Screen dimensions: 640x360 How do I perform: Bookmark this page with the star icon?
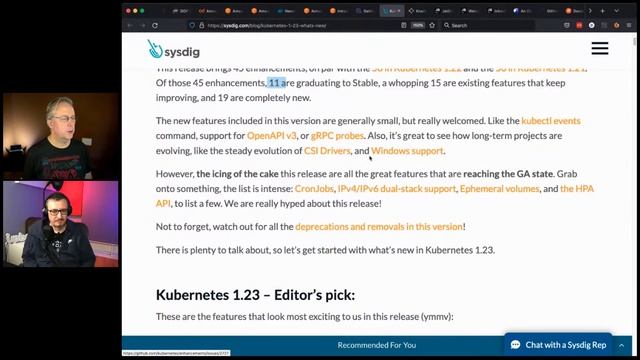coord(432,25)
